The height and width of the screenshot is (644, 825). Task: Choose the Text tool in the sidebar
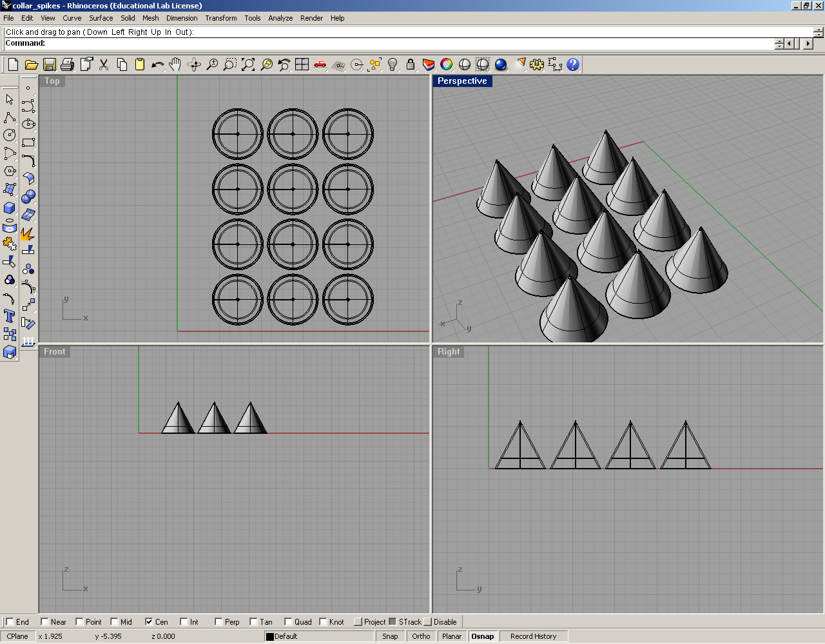pyautogui.click(x=10, y=316)
